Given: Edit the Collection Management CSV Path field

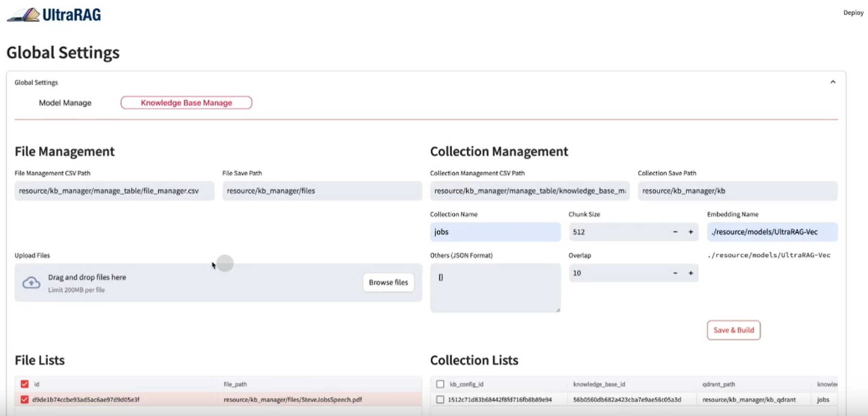Looking at the screenshot, I should coord(530,191).
